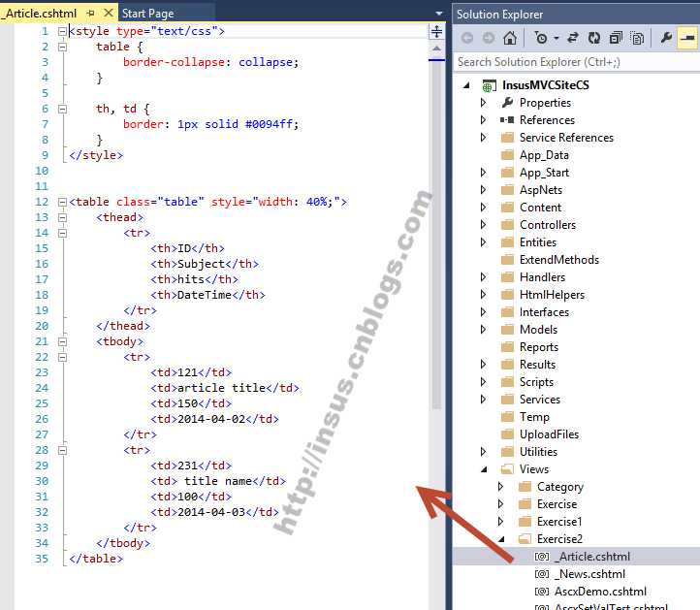Click the Home icon in Solution Explorer toolbar
This screenshot has width=700, height=610.
coord(510,38)
